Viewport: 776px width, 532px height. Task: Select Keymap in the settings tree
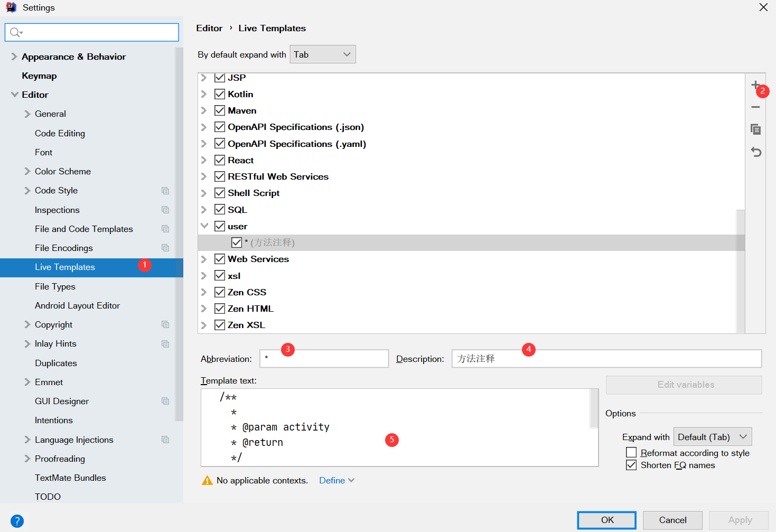point(39,76)
